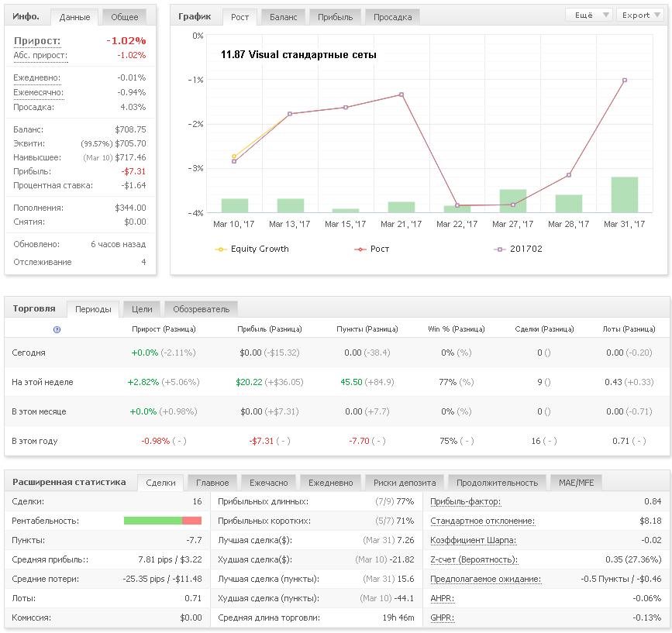The width and height of the screenshot is (672, 633).
Task: Click the Лоты (Разница) column header
Action: coord(629,329)
